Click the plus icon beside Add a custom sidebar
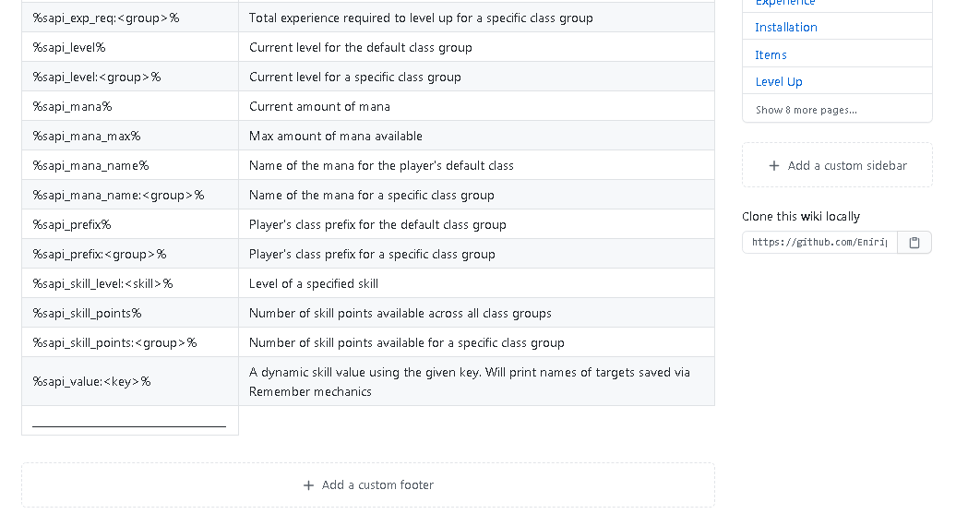Image resolution: width=980 pixels, height=514 pixels. click(x=774, y=166)
